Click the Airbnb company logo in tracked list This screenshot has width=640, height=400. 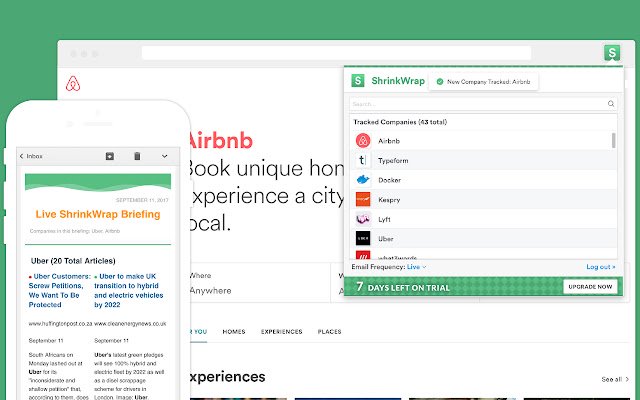[x=363, y=141]
